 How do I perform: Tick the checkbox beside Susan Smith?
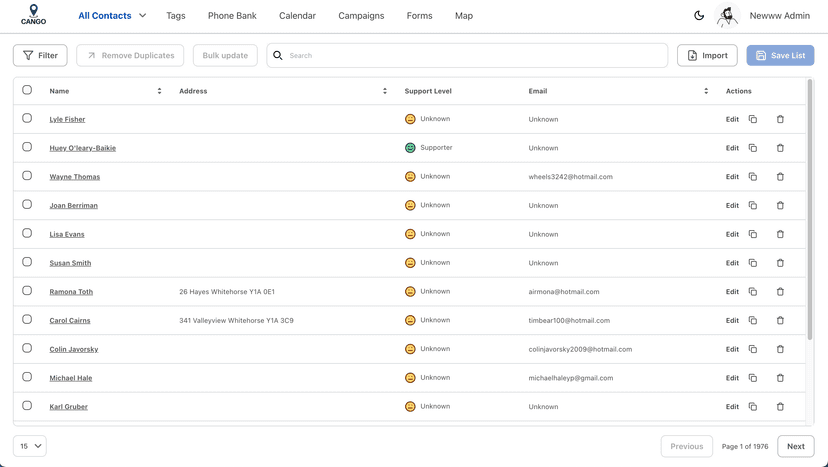pos(27,262)
